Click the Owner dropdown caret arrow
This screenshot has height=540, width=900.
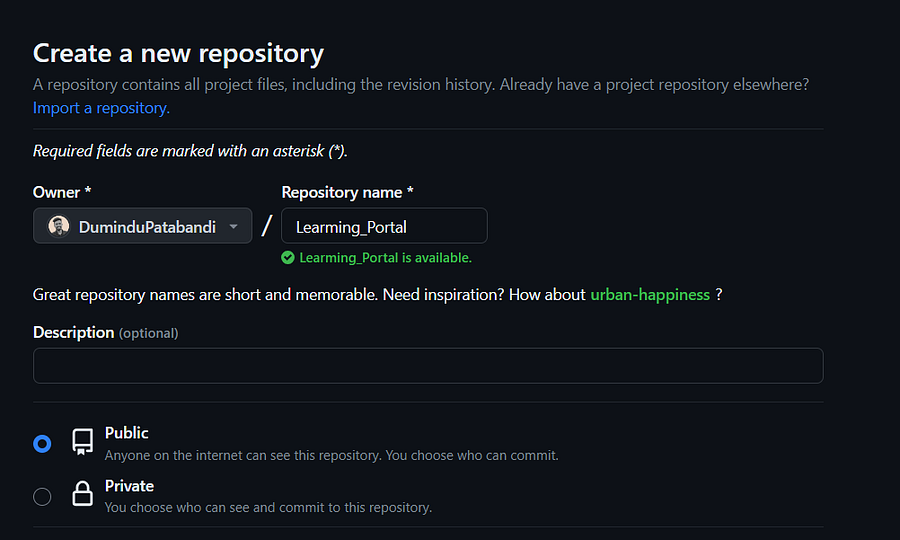pyautogui.click(x=234, y=227)
